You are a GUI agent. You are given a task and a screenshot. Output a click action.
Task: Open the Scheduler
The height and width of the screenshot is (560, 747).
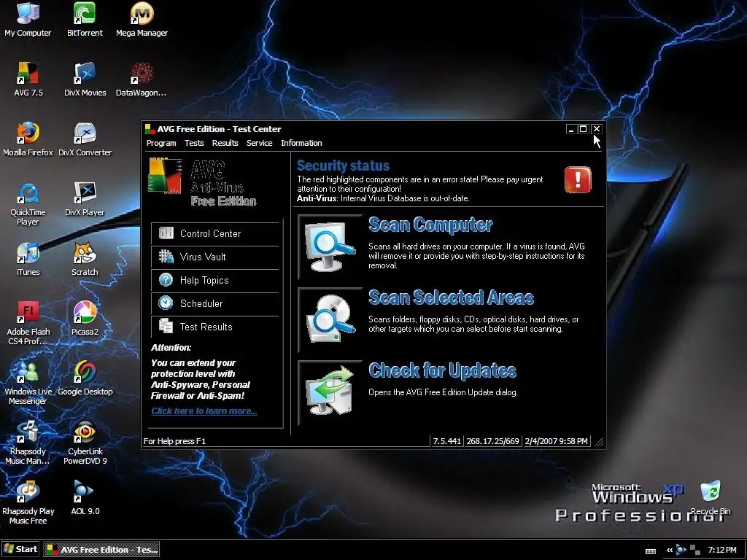[215, 304]
